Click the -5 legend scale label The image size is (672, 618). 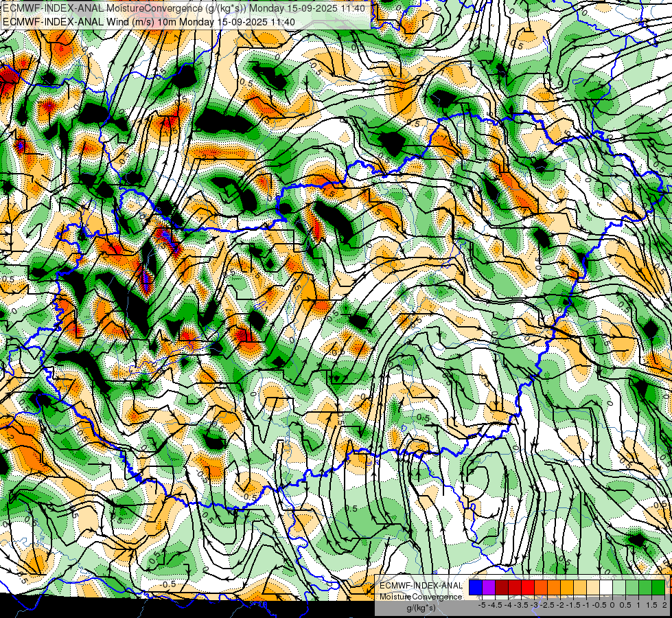[482, 605]
